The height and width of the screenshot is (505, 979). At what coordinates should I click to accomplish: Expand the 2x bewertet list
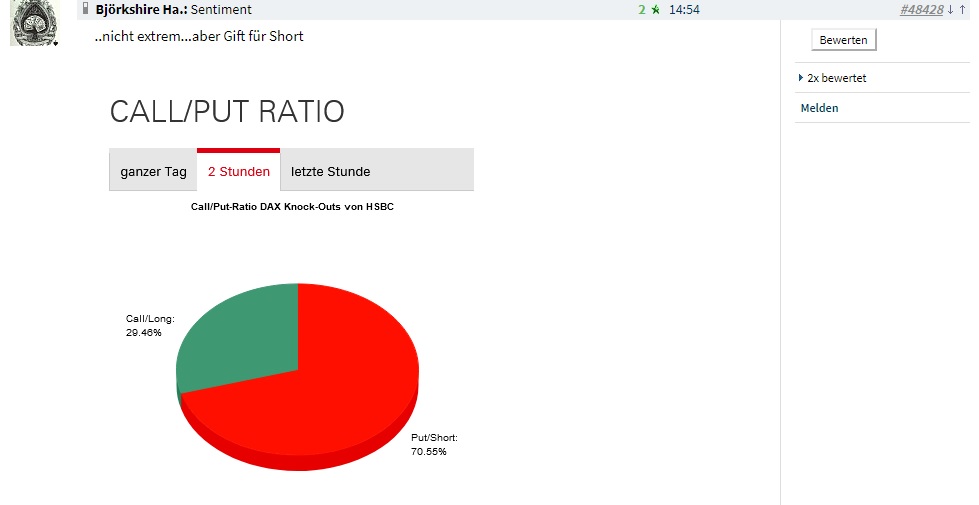pyautogui.click(x=835, y=78)
